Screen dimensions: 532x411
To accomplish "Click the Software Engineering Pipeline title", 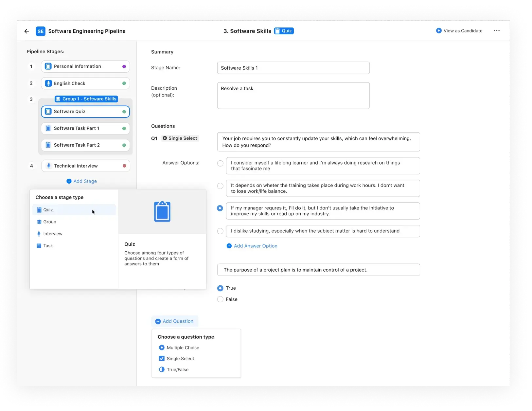I will click(87, 31).
